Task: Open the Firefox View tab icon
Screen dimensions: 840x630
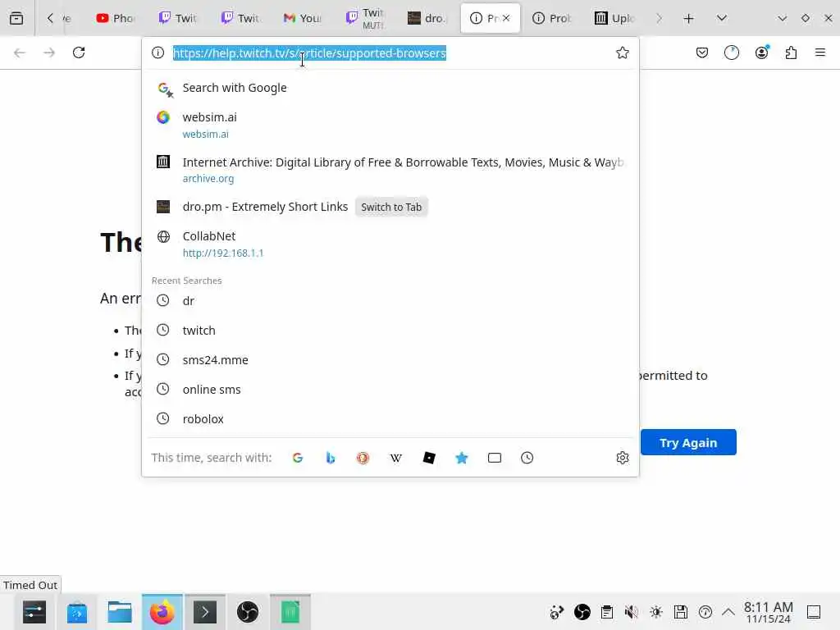Action: (x=16, y=18)
